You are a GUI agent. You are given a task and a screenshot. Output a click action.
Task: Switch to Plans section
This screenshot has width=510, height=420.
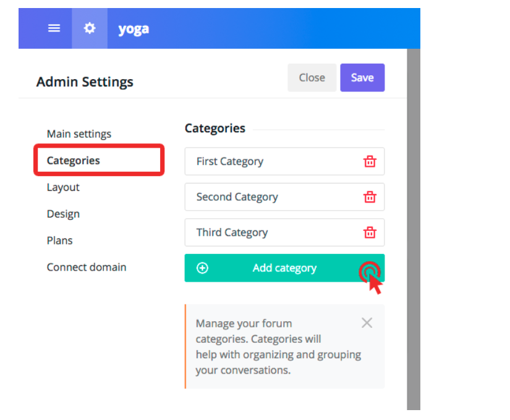coord(59,241)
